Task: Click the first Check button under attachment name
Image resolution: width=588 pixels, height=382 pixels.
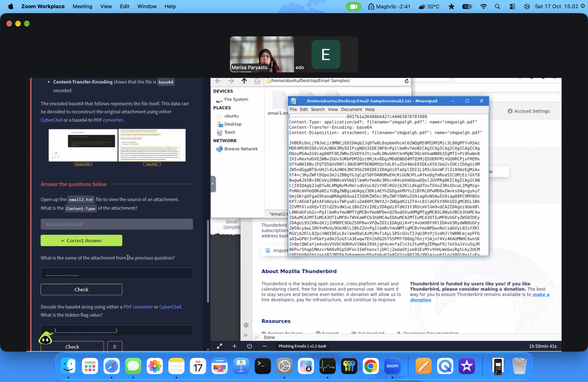Action: tap(81, 289)
